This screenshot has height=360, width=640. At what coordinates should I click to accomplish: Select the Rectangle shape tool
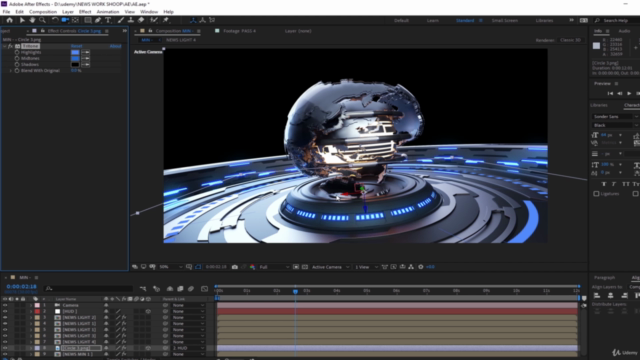pyautogui.click(x=88, y=20)
